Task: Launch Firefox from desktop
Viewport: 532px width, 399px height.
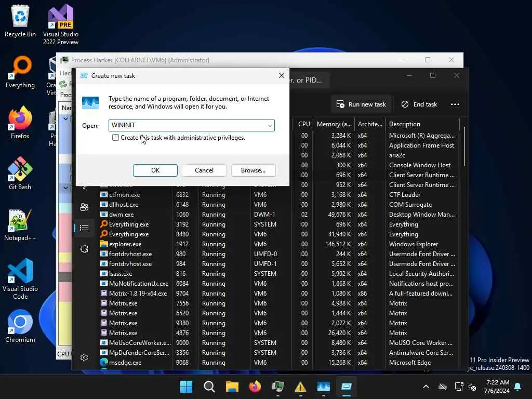Action: point(20,123)
